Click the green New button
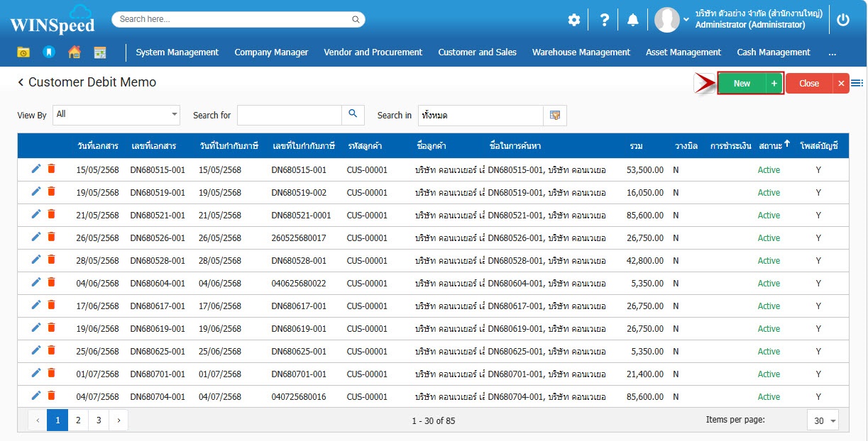The height and width of the screenshot is (441, 868). 742,84
